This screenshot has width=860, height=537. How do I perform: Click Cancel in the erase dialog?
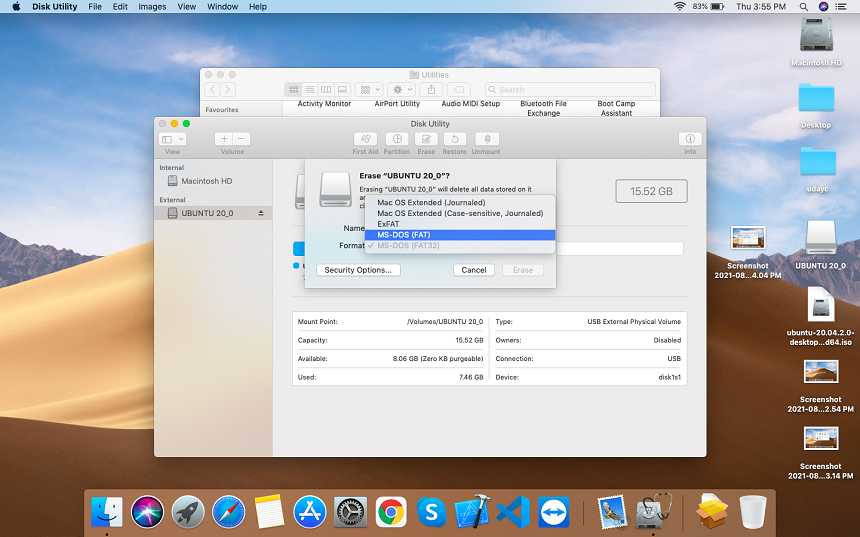(474, 270)
